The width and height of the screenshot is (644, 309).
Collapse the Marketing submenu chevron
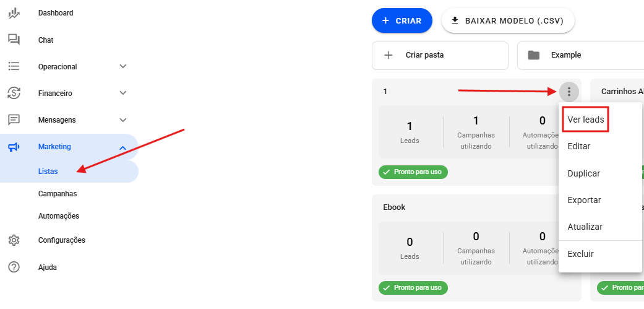pyautogui.click(x=123, y=147)
